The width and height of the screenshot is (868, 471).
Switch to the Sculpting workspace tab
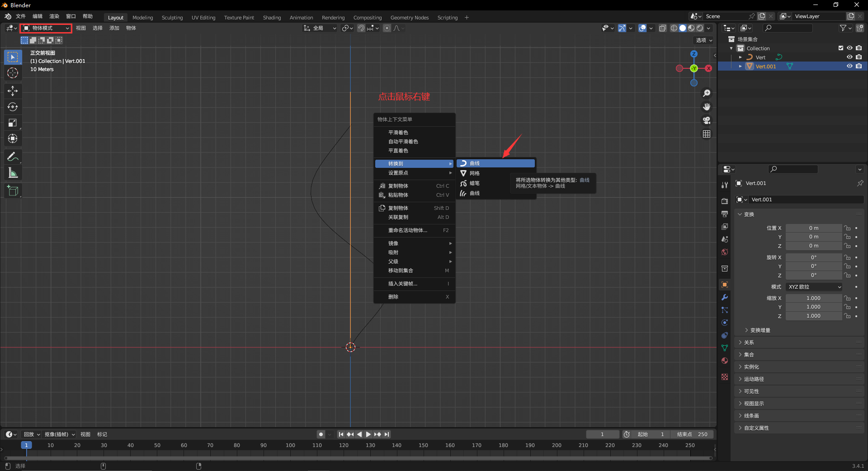(x=172, y=18)
